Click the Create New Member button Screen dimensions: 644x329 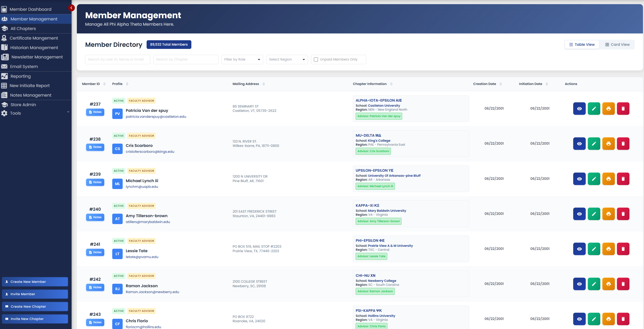(35, 281)
